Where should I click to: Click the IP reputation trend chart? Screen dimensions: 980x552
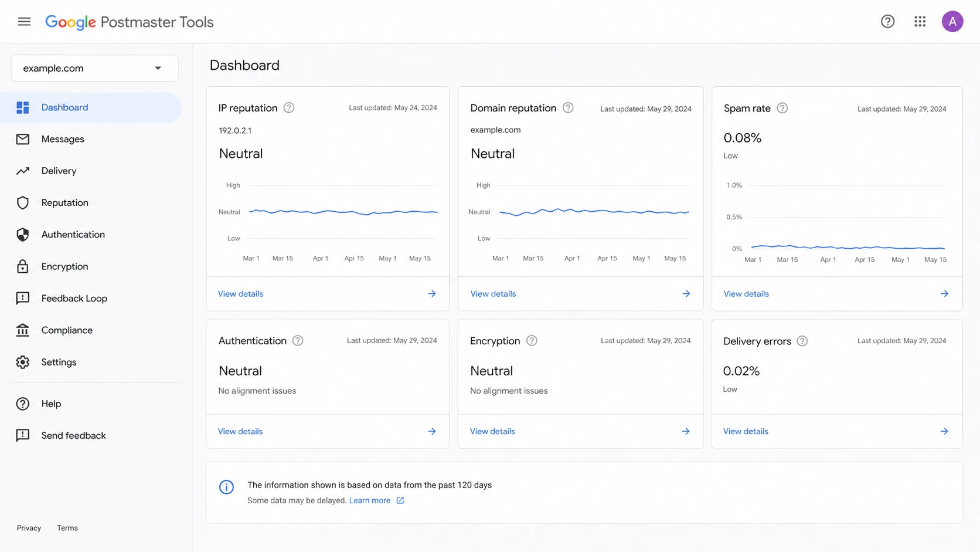coord(328,222)
